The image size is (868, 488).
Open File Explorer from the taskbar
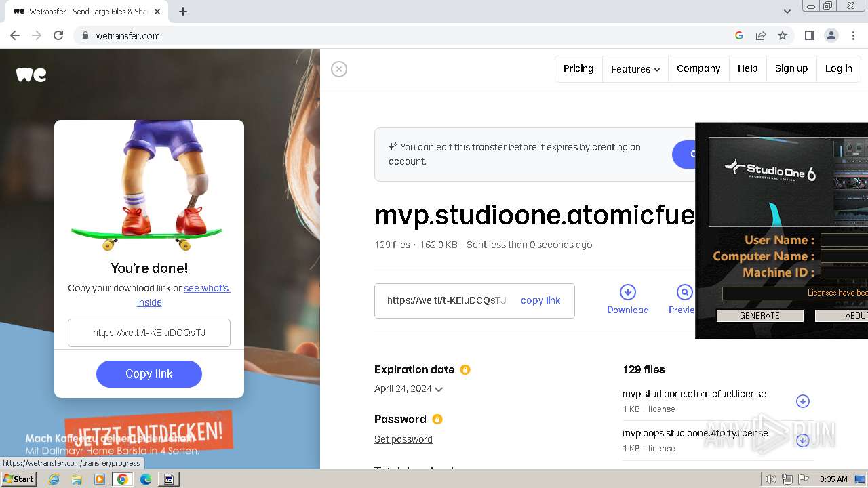[x=77, y=479]
